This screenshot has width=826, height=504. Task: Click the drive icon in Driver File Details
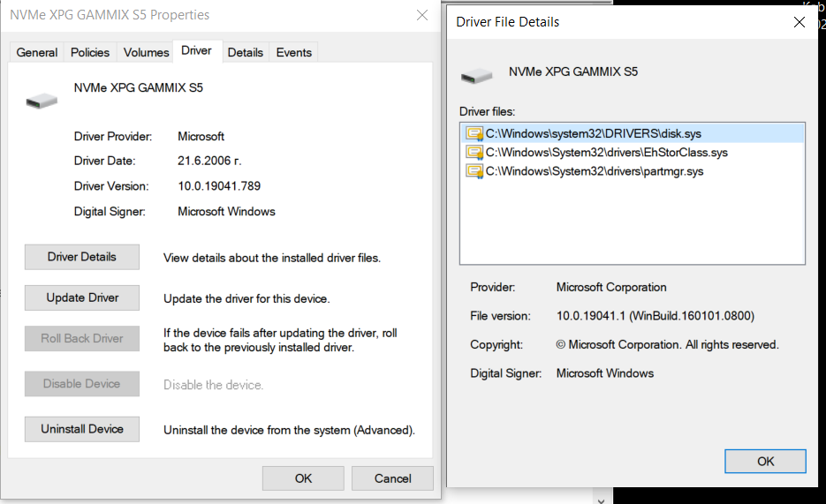click(476, 76)
